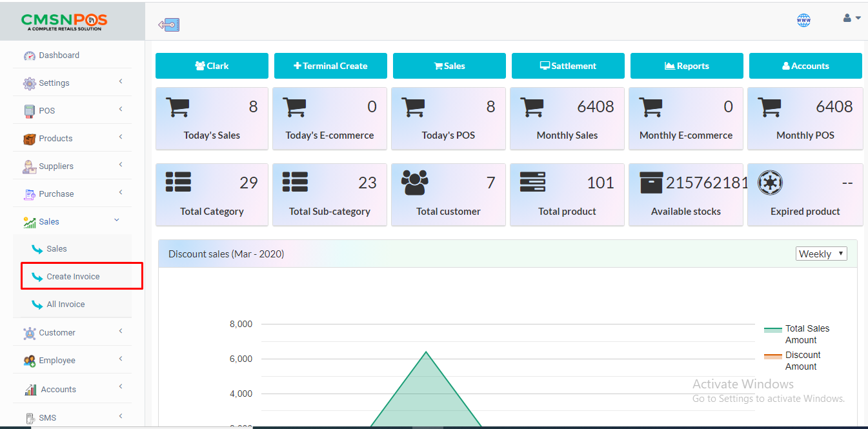Open the Customer menu item

72,333
